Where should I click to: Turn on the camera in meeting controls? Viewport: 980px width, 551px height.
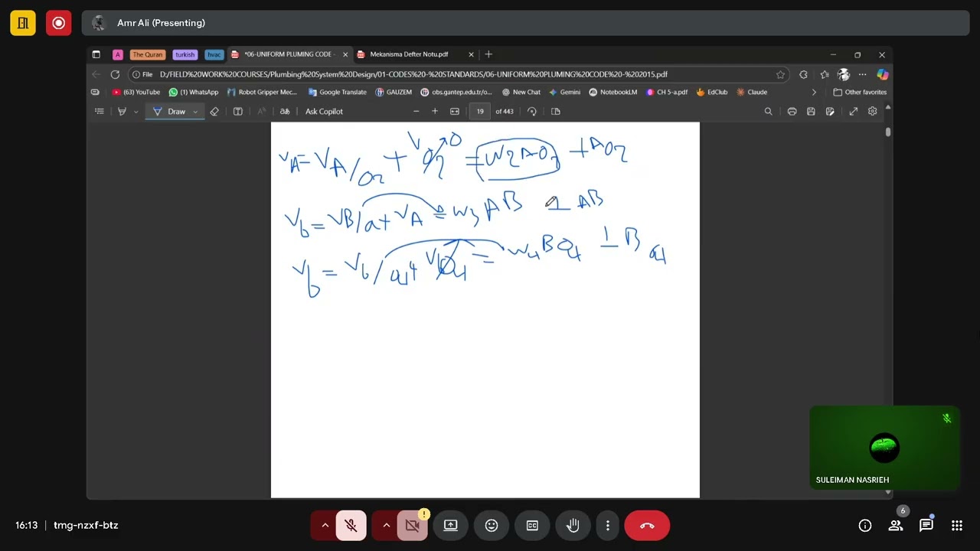click(x=413, y=525)
